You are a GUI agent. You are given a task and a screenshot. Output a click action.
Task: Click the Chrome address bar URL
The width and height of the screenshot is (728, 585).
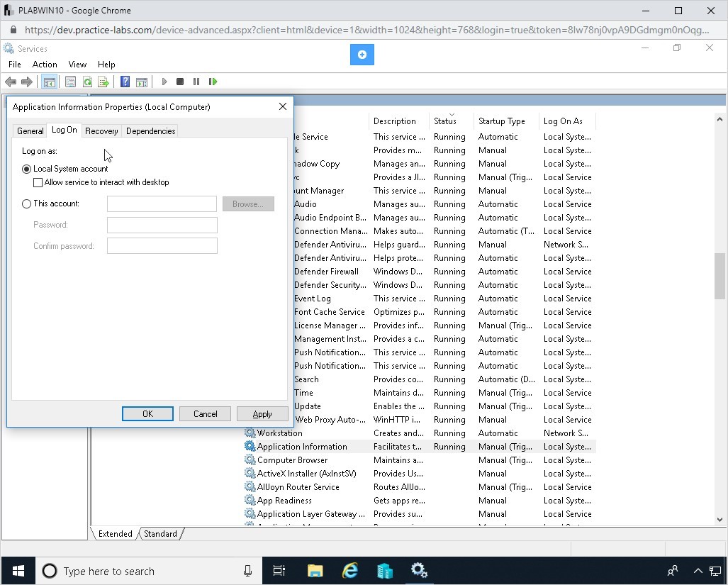tap(366, 30)
